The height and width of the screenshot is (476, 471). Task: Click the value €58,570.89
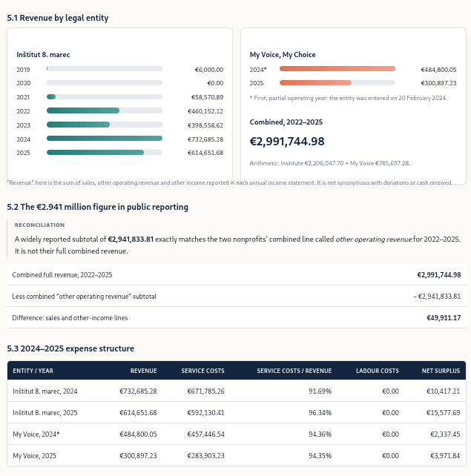(207, 97)
